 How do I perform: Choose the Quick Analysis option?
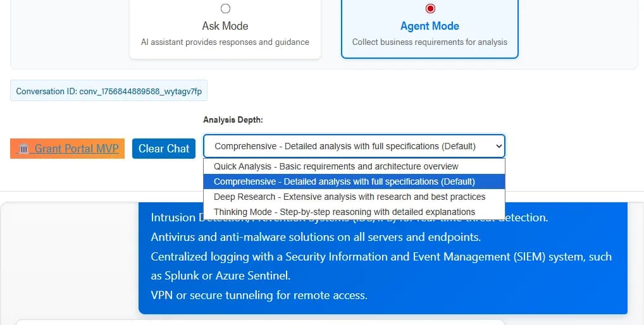coord(336,166)
